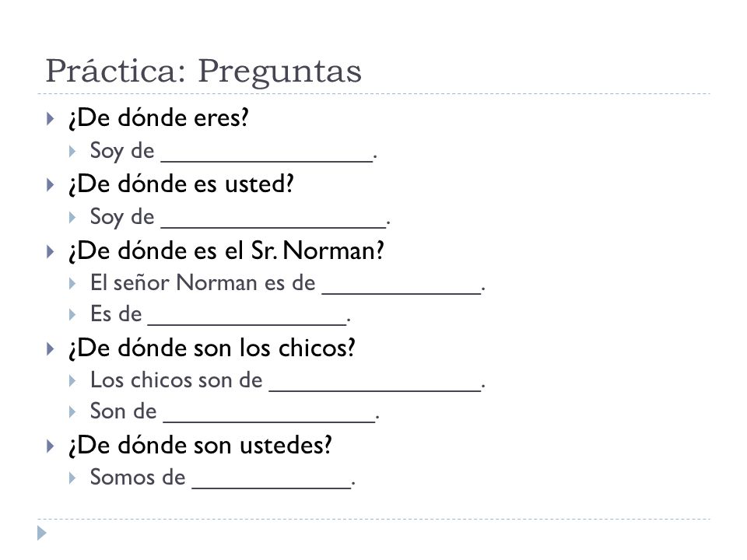The image size is (747, 560).
Task: Click the bullet arrow beside '¿De dónde son ustedes?'
Action: pos(50,446)
